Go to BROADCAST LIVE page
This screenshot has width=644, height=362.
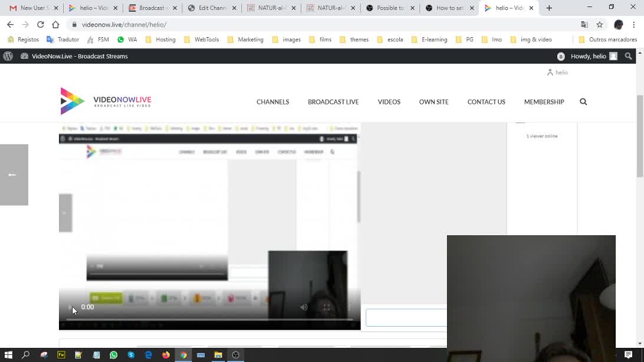click(333, 102)
